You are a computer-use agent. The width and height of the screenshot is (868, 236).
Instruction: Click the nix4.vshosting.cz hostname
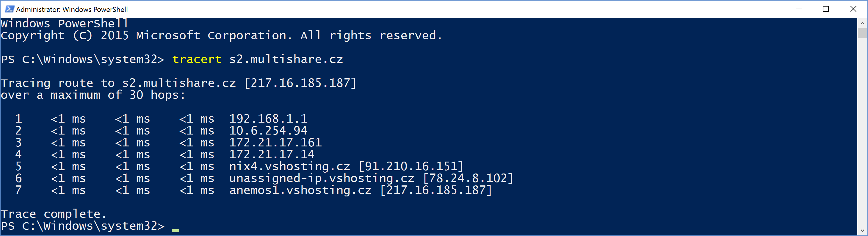[289, 166]
